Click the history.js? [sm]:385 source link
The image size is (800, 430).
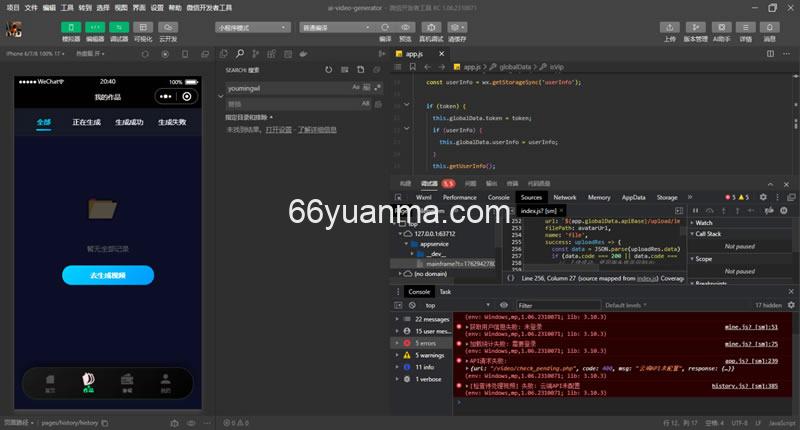(x=744, y=386)
